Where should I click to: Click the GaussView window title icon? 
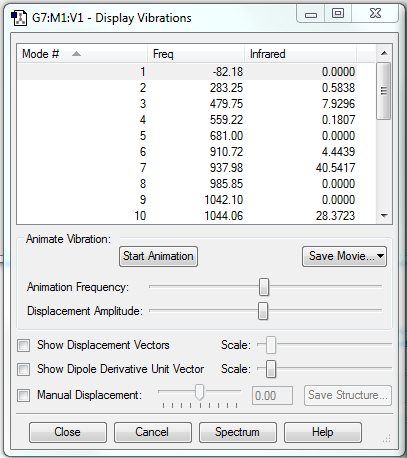[19, 18]
